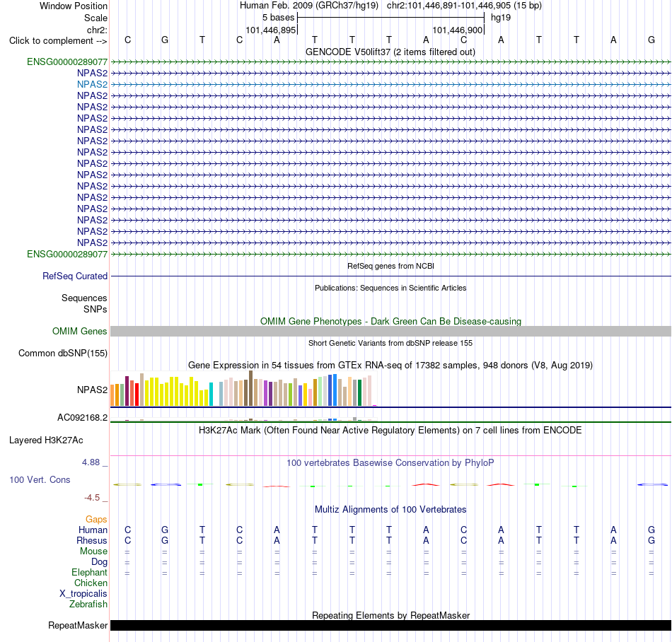
Task: Click the SNPs track label
Action: click(95, 309)
